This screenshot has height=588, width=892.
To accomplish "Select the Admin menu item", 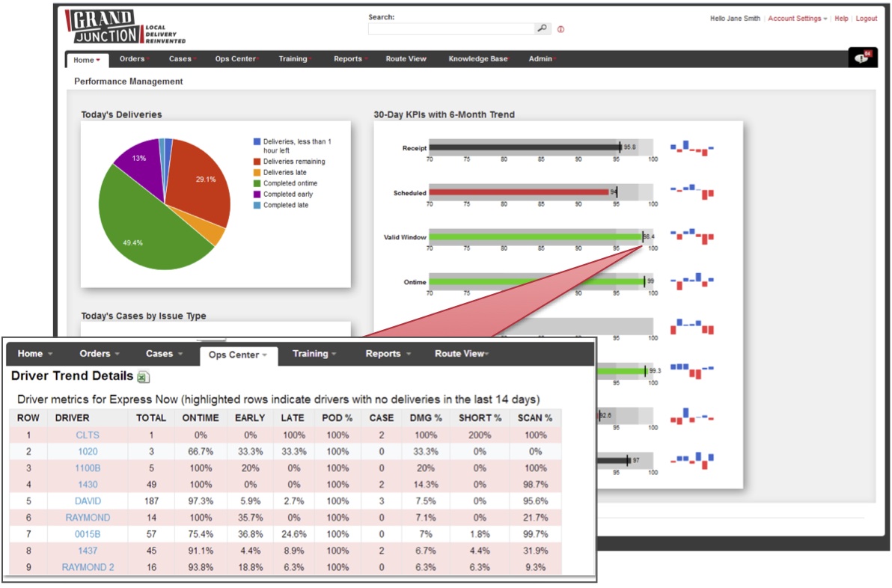I will click(541, 58).
